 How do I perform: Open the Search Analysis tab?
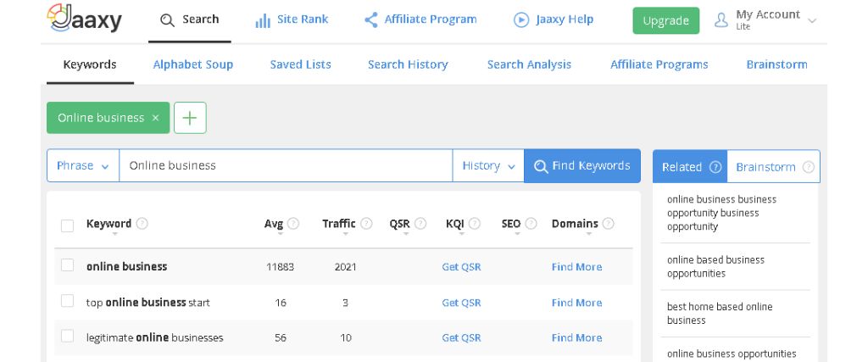click(x=529, y=64)
